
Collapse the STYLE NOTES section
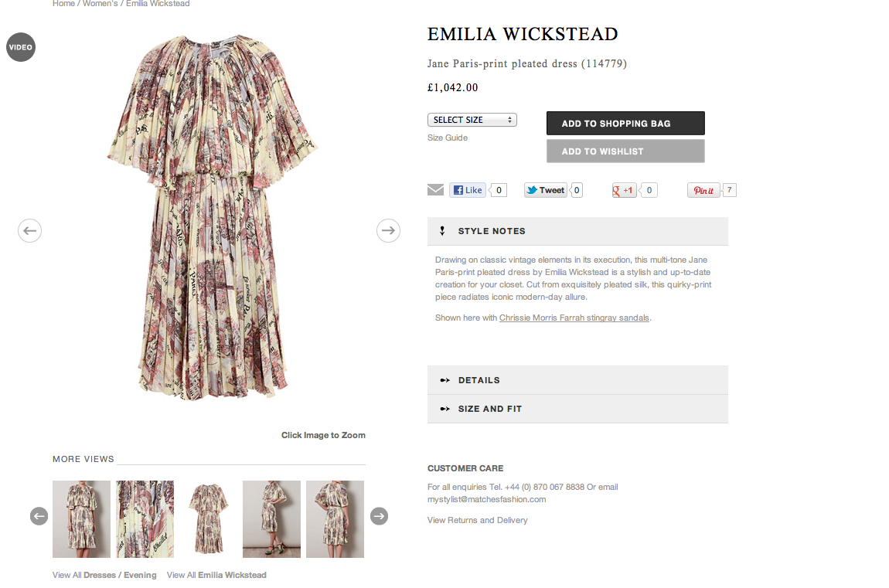(577, 231)
